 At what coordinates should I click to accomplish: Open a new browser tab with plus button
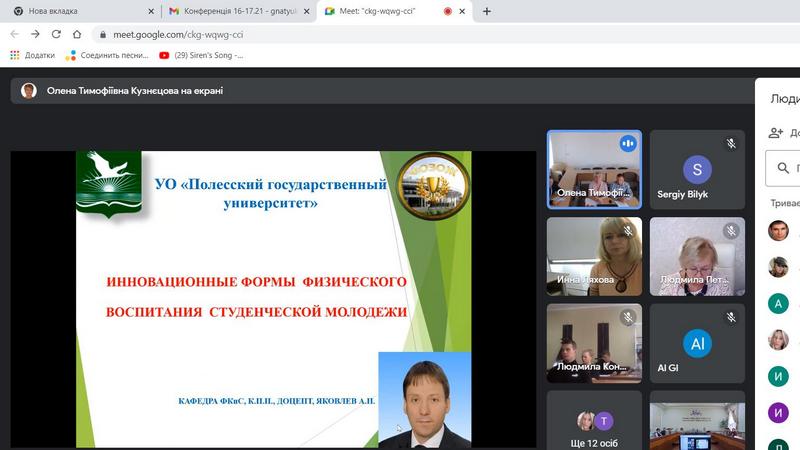(487, 11)
